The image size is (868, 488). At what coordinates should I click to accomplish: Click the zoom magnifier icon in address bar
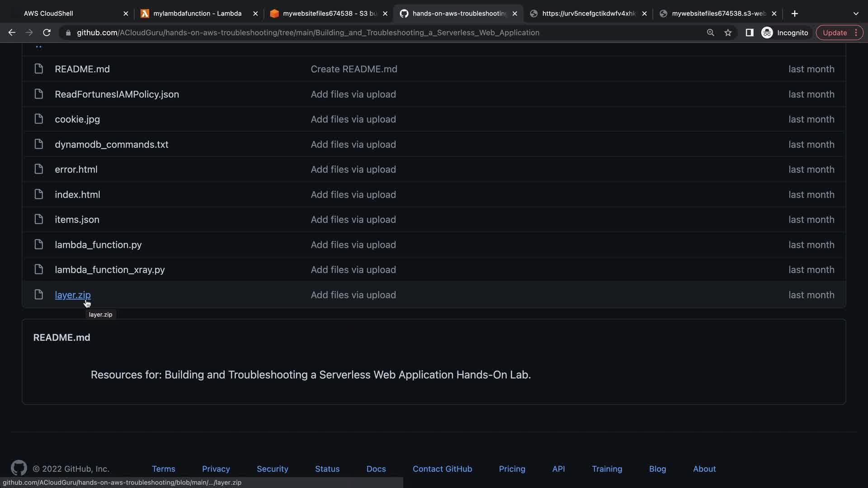[710, 33]
